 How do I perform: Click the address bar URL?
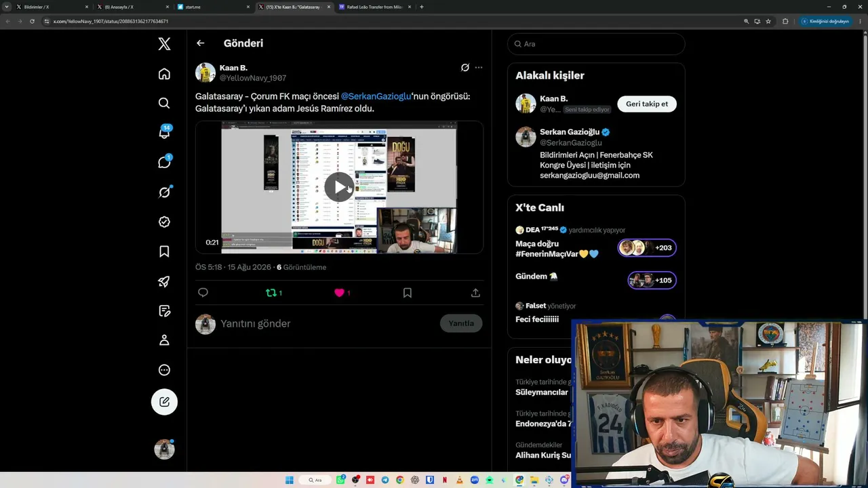point(111,21)
